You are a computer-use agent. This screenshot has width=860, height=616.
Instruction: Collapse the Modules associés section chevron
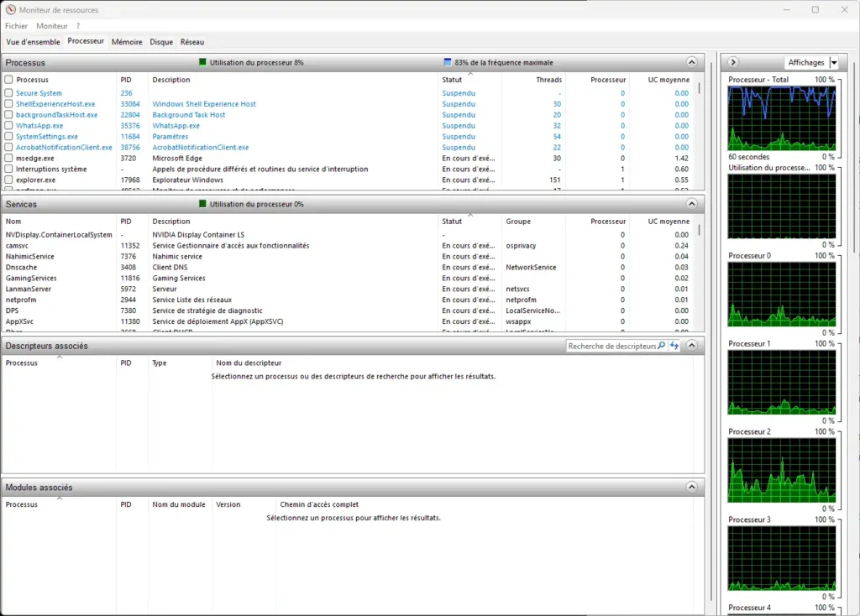click(x=691, y=487)
